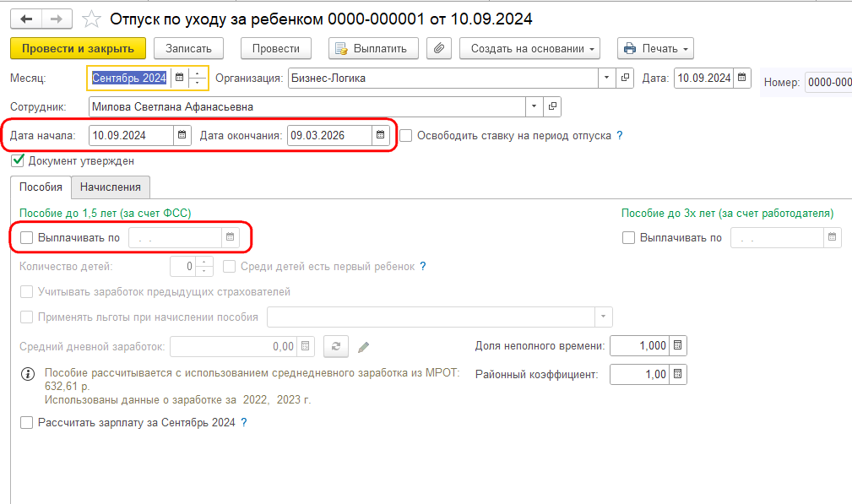Open calendar for ФСС Выплачивать по date
This screenshot has height=504, width=852.
(230, 237)
